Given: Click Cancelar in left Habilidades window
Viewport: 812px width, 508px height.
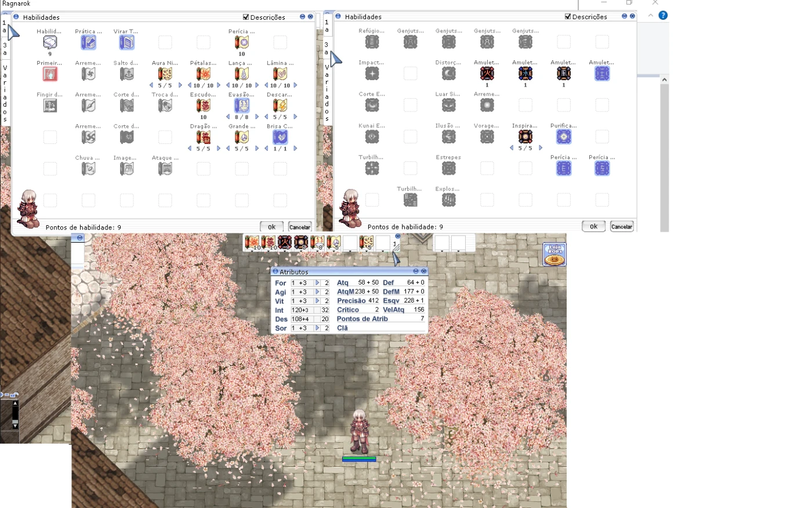Looking at the screenshot, I should 300,227.
